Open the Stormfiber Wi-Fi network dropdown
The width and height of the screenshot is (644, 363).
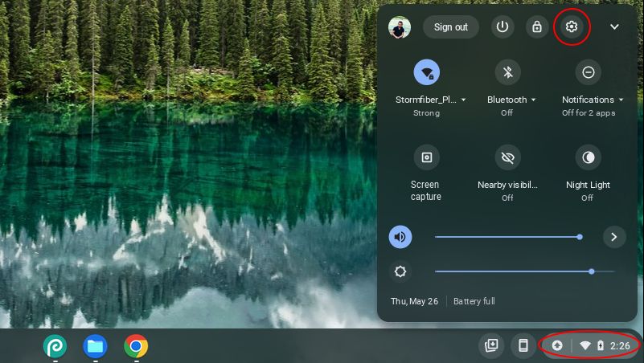[x=430, y=100]
